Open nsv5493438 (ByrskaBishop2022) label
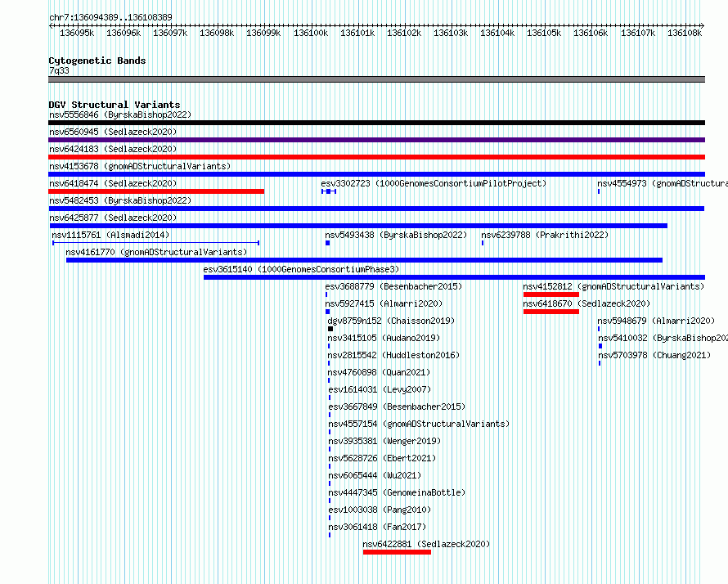 396,235
